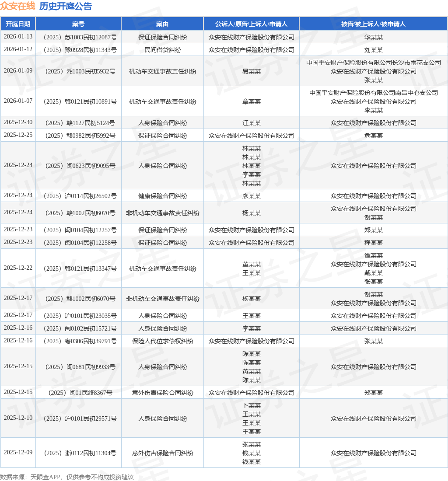448x481 pixels.
Task: Click defendant 华某某
Action: 374,37
